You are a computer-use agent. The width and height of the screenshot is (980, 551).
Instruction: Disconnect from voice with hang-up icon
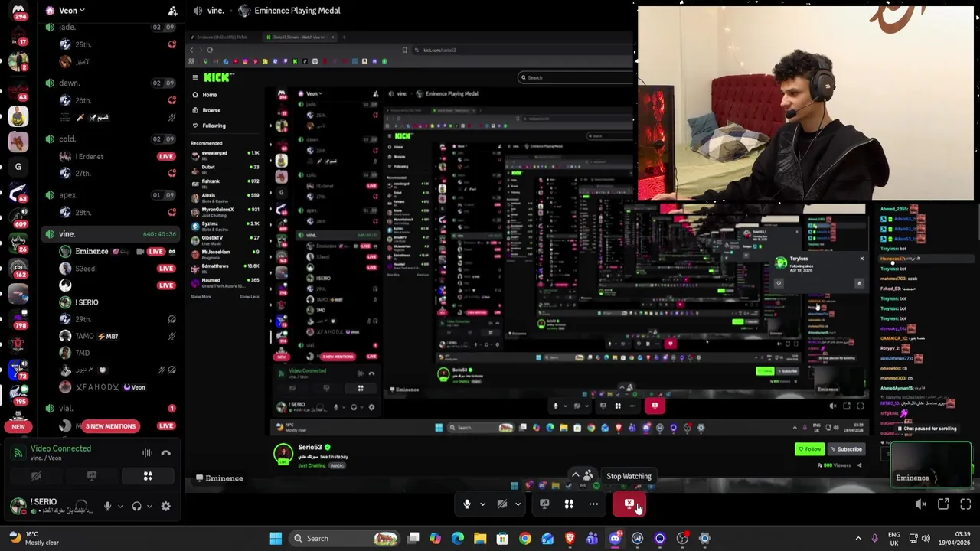[166, 453]
